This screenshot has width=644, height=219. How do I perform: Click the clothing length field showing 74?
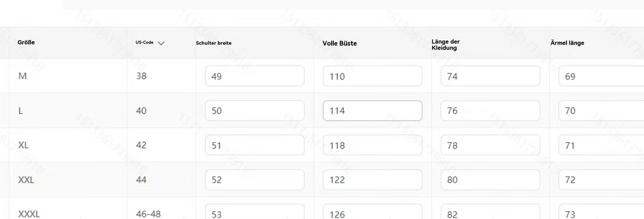pyautogui.click(x=490, y=76)
